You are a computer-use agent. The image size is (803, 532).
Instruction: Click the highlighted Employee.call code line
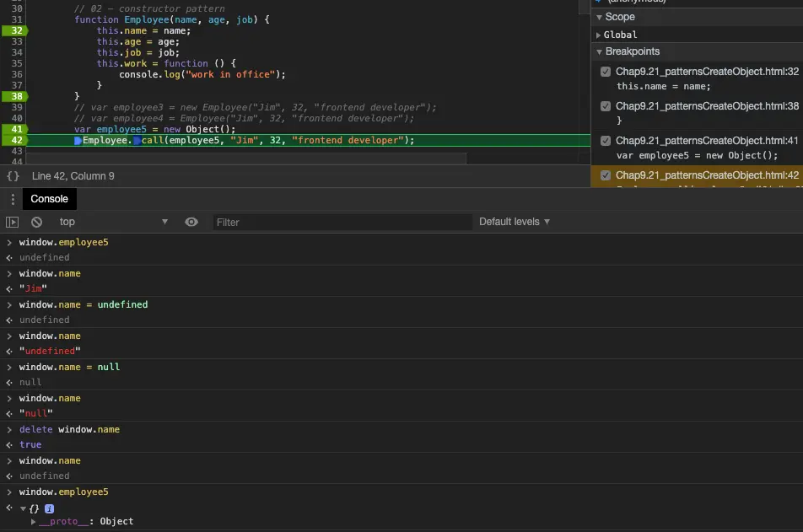(309, 140)
